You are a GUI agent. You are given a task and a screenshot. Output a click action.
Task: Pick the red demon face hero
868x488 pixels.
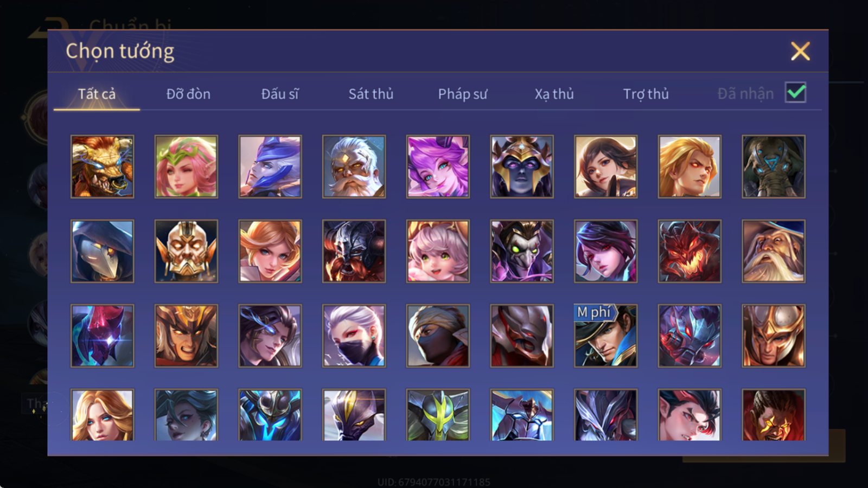[x=690, y=251]
